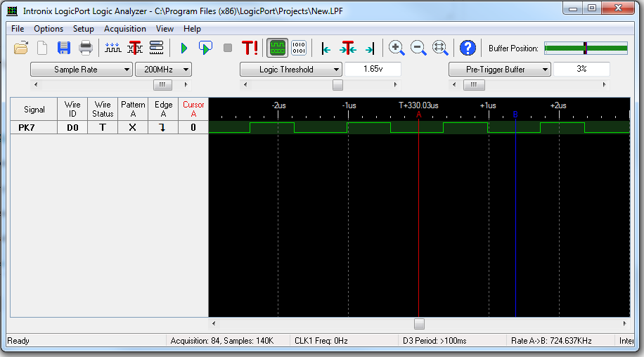The image size is (644, 357).
Task: Zoom to fit full buffer icon
Action: [440, 48]
